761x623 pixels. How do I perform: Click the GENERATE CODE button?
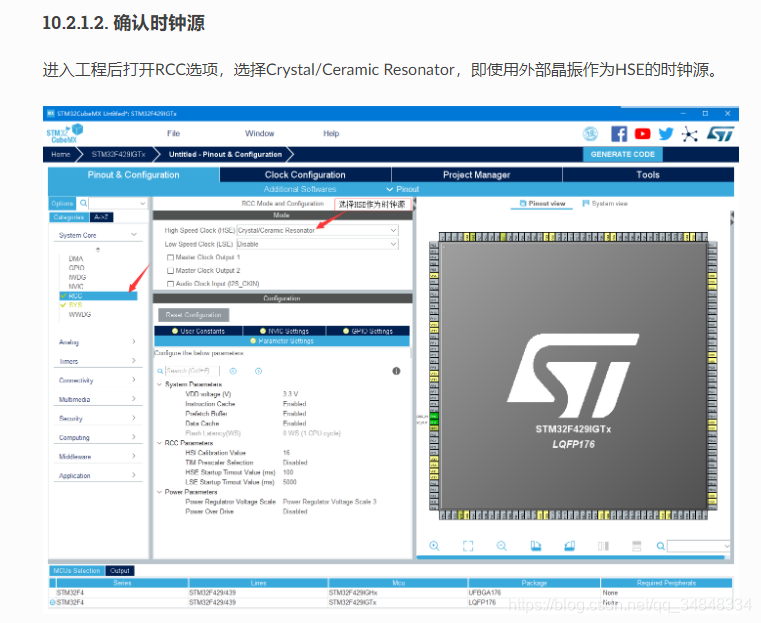click(623, 154)
